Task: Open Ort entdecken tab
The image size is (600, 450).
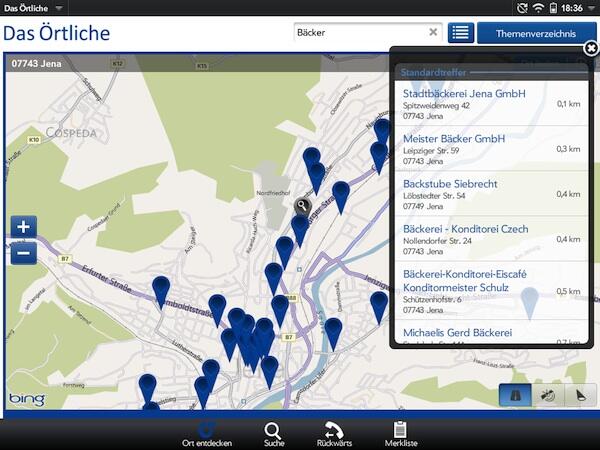Action: (207, 434)
